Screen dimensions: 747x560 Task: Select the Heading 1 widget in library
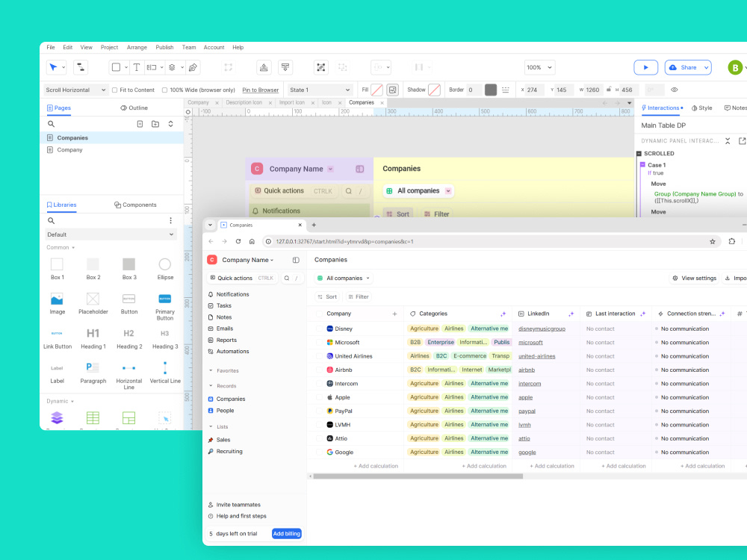pyautogui.click(x=93, y=338)
